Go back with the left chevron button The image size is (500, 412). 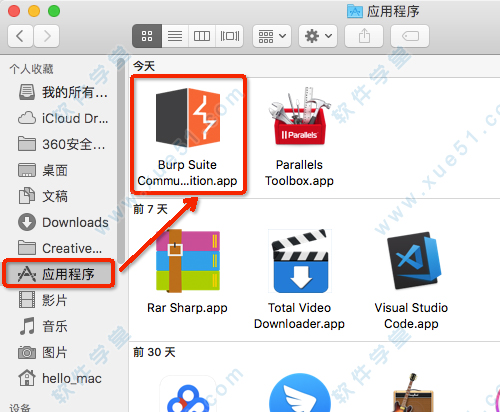tap(20, 36)
